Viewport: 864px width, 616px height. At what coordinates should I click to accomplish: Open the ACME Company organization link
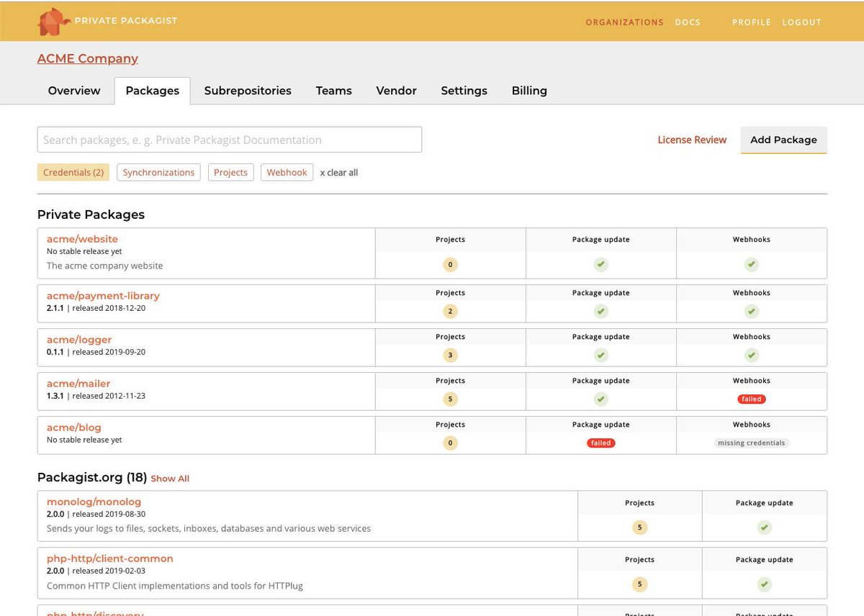point(88,59)
